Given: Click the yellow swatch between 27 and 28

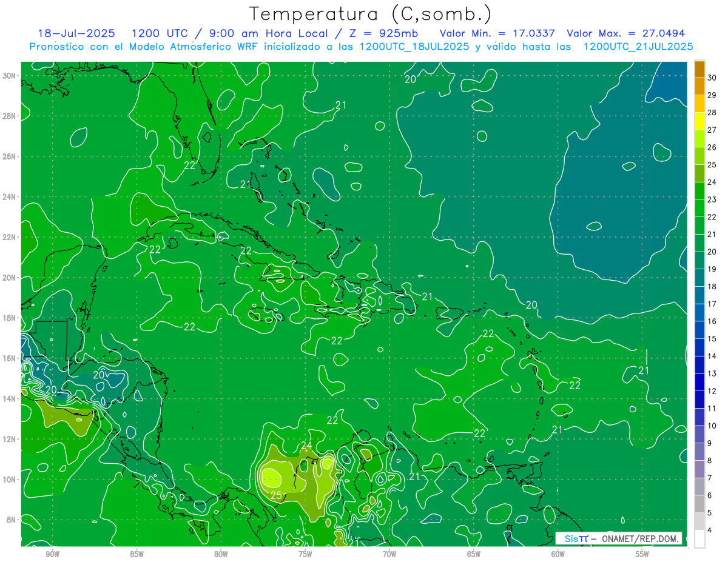Looking at the screenshot, I should click(x=699, y=121).
